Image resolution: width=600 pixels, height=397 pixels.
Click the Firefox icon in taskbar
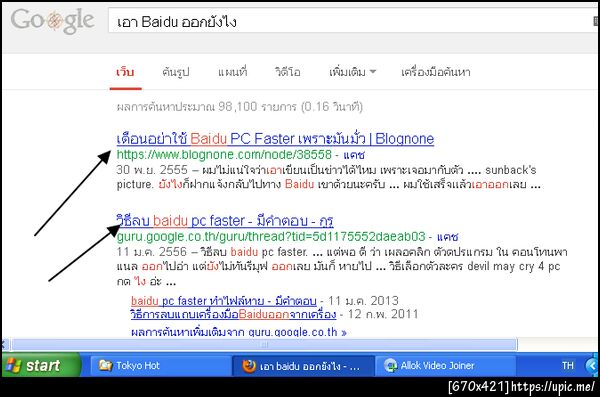pos(249,366)
